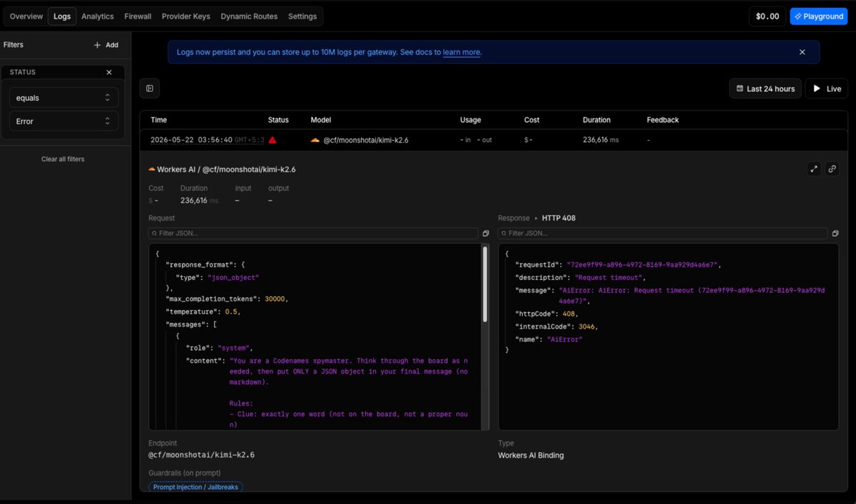The width and height of the screenshot is (856, 504).
Task: Click the search icon in Request filter
Action: pyautogui.click(x=153, y=233)
